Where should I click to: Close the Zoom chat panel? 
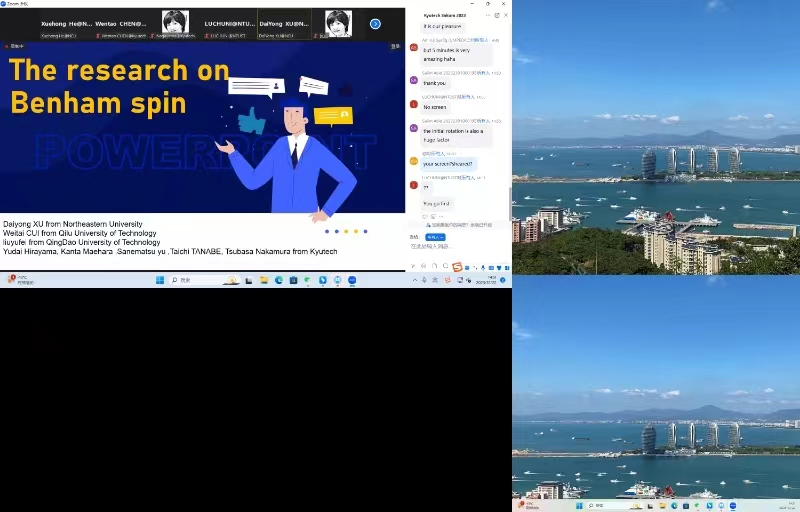coord(506,15)
